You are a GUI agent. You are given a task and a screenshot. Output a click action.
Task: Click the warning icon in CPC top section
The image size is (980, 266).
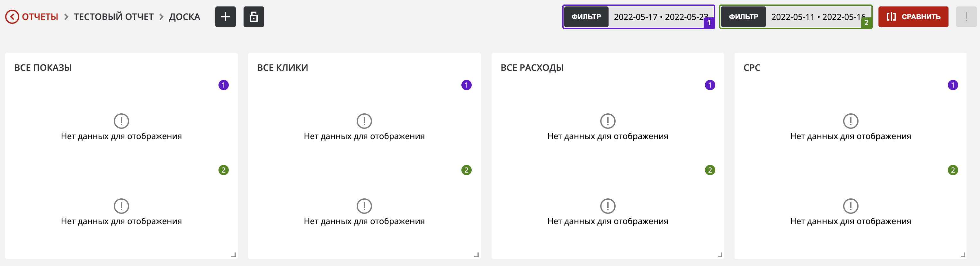click(851, 121)
